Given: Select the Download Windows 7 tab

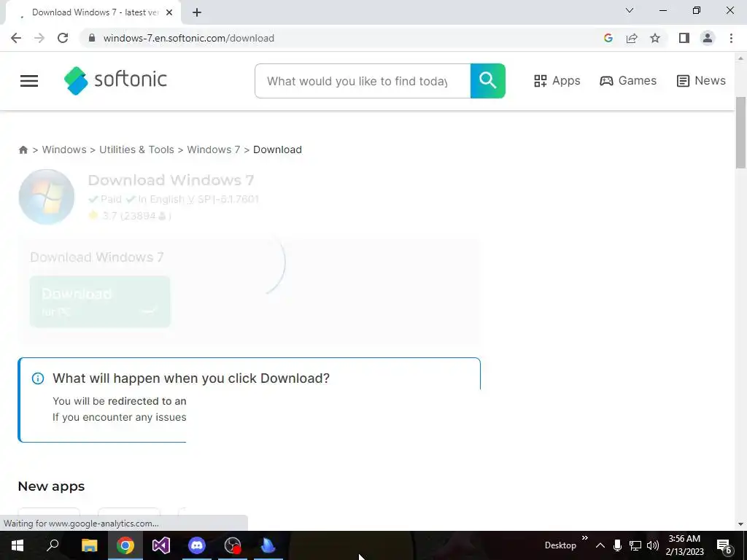Looking at the screenshot, I should [x=93, y=13].
